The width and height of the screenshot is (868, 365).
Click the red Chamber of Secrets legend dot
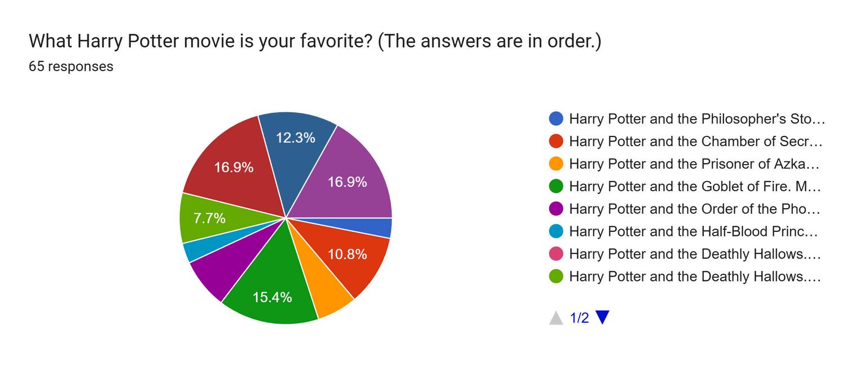coord(556,141)
